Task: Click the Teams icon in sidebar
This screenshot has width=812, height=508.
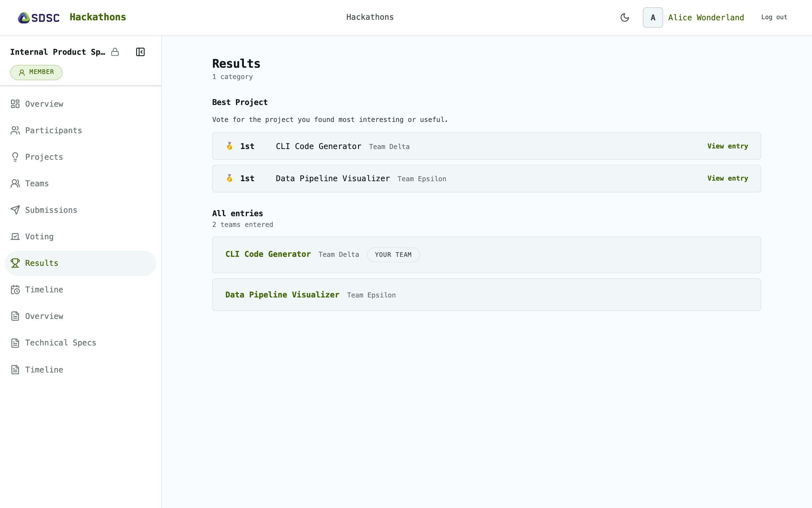Action: 15,183
